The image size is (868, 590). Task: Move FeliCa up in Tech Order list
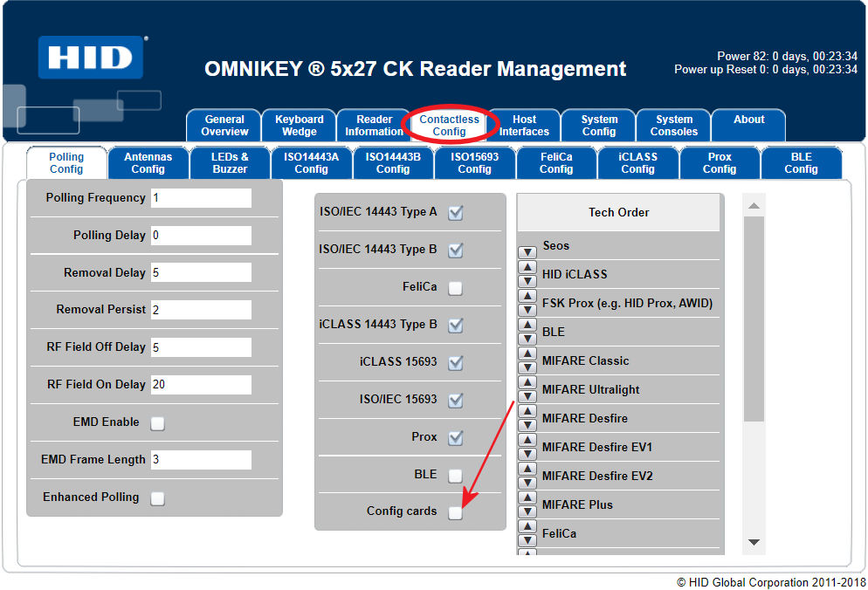[527, 525]
